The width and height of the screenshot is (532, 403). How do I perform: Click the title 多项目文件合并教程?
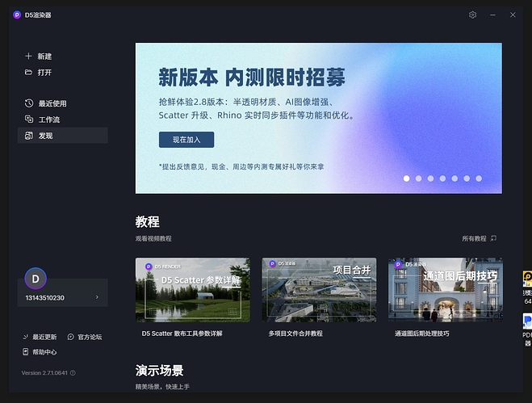point(295,334)
